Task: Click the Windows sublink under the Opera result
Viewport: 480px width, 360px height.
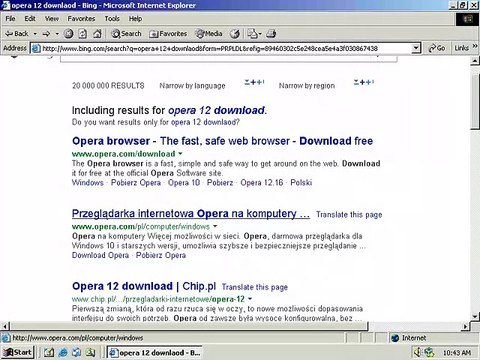Action: pyautogui.click(x=88, y=183)
